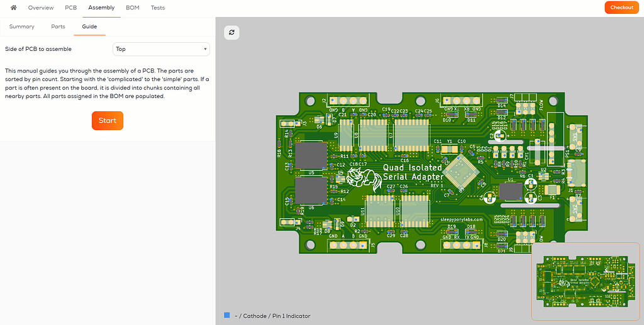Image resolution: width=644 pixels, height=325 pixels.
Task: Open the Overview tab
Action: coord(41,8)
